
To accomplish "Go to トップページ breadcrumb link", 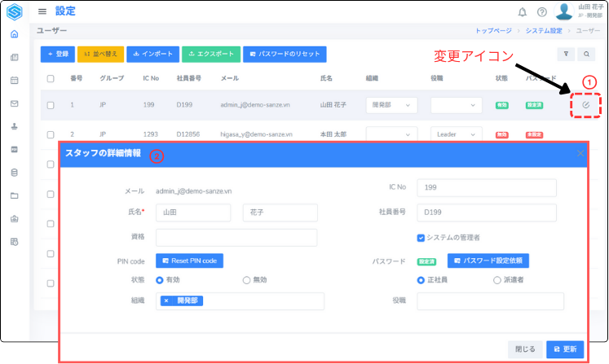I will click(x=493, y=30).
